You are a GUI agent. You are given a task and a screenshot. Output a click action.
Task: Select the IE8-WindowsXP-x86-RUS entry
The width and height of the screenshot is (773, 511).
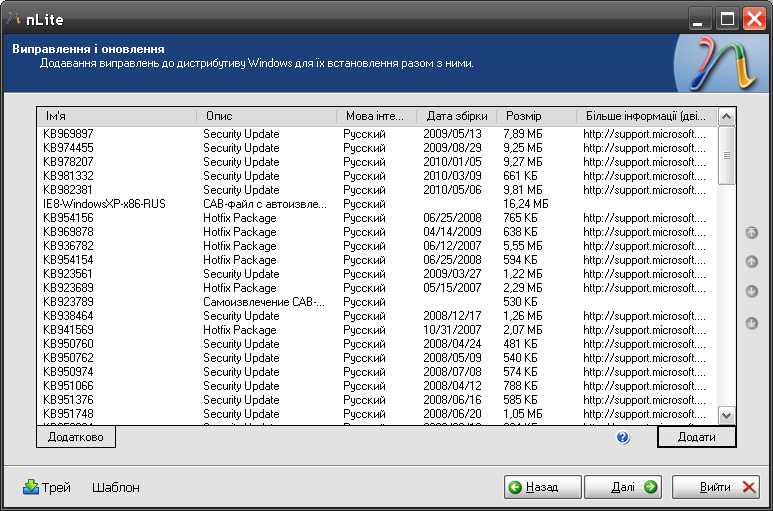(x=377, y=204)
